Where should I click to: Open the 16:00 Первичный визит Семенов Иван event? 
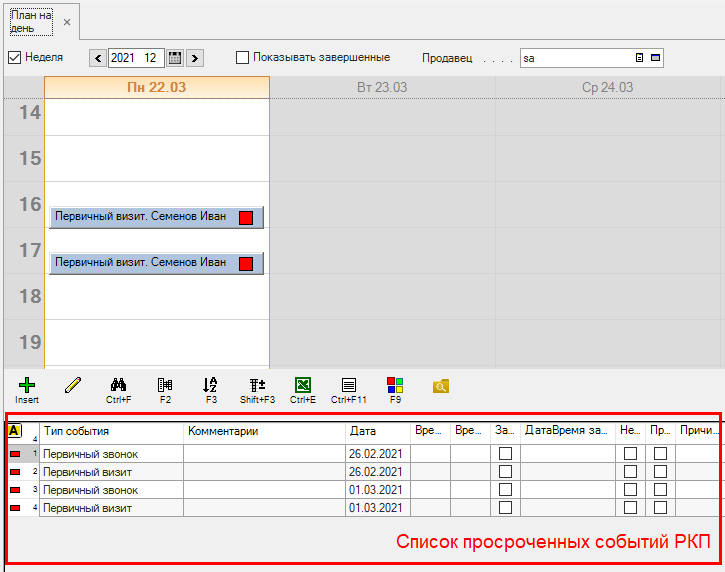click(140, 217)
